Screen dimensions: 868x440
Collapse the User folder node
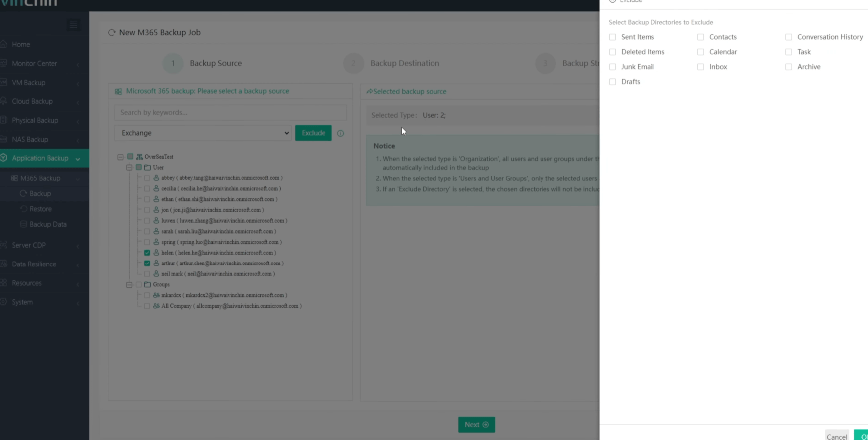click(x=129, y=168)
